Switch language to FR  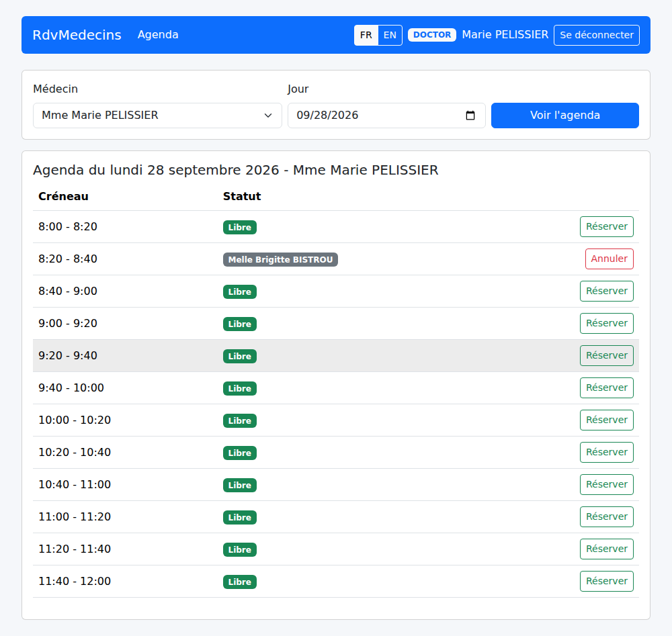(366, 35)
